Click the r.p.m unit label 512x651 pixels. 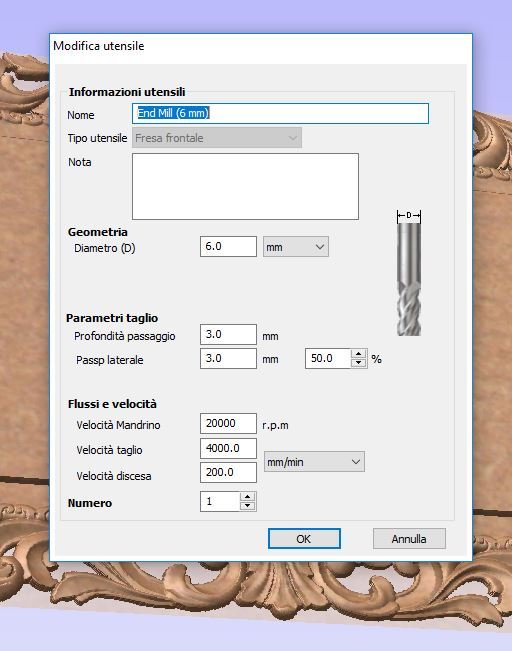click(x=275, y=425)
